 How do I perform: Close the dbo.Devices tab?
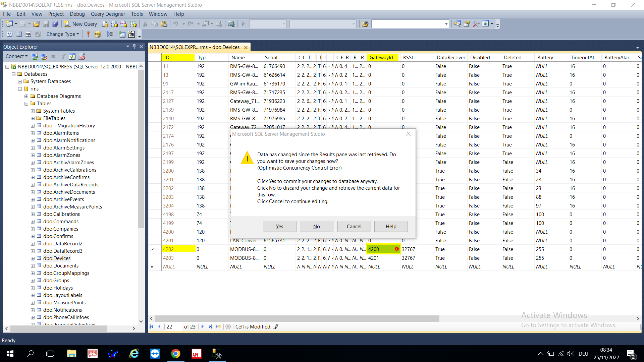246,48
